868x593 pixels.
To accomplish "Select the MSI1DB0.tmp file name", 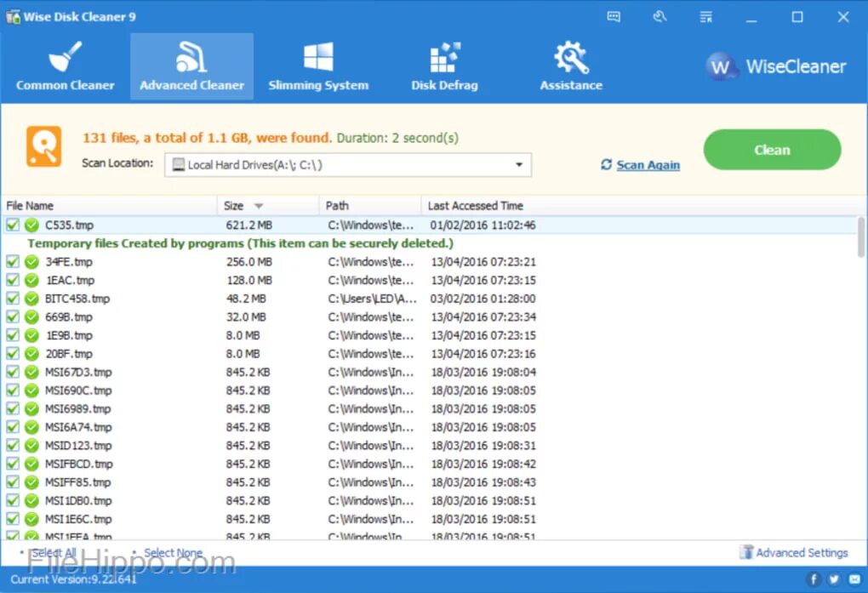I will tap(78, 500).
